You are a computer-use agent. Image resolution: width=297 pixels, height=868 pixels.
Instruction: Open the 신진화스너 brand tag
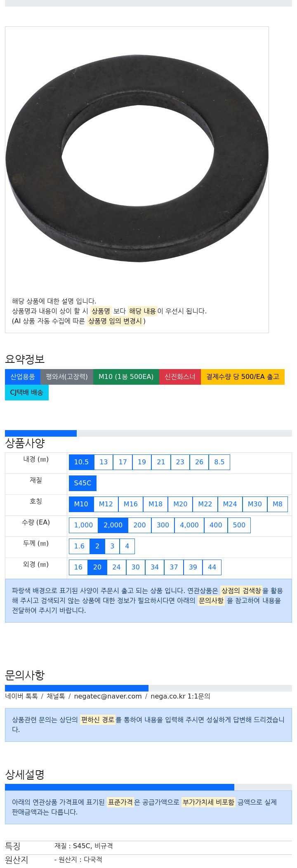[180, 377]
